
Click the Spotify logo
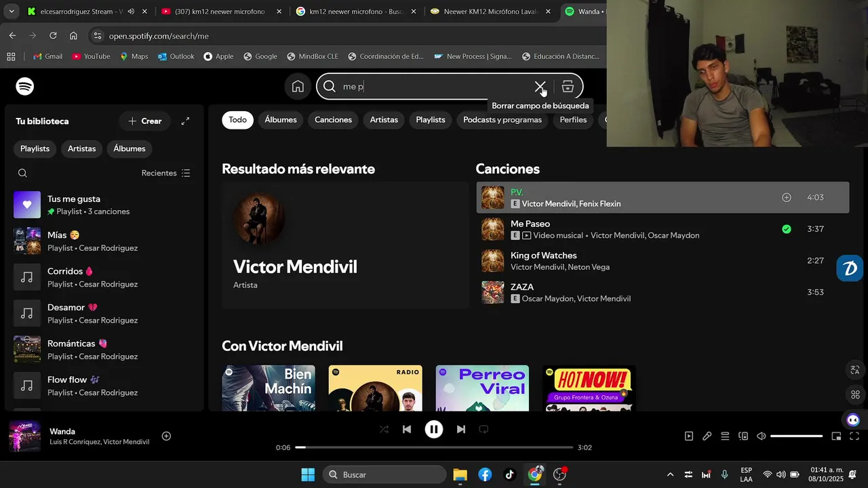pyautogui.click(x=25, y=86)
